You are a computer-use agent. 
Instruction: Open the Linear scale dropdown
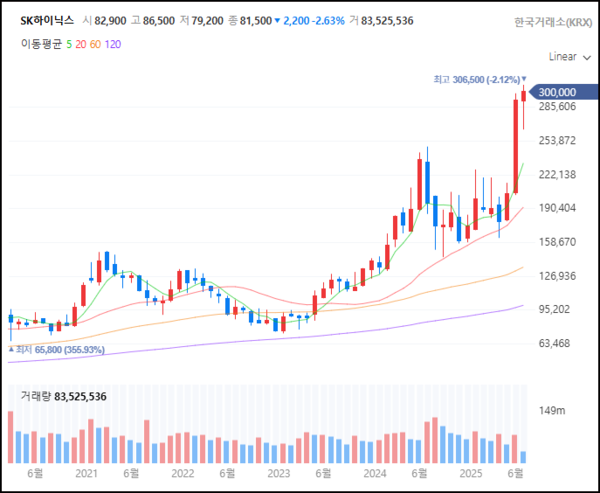pos(569,57)
